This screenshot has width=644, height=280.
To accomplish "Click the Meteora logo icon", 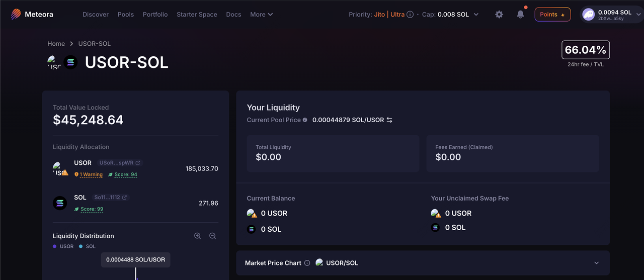I will point(17,15).
